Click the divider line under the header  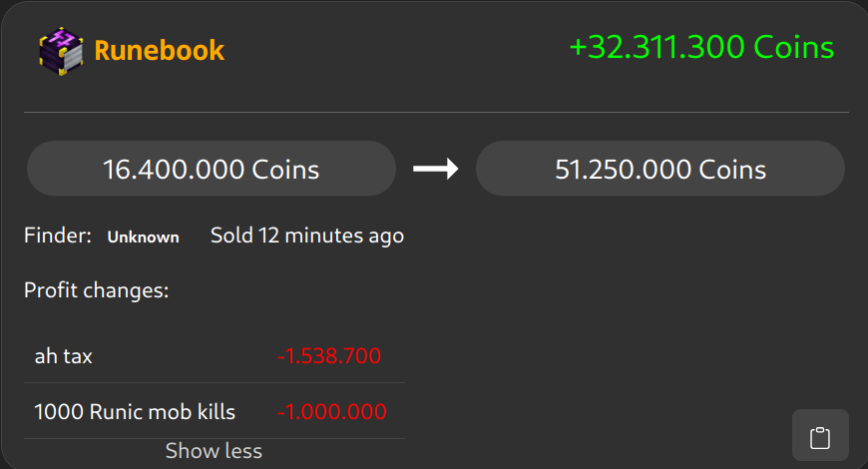coord(436,113)
